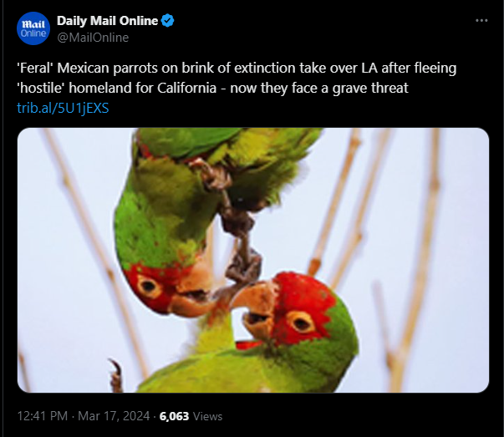Click the tweet text about Feral Mexican parrots
Image resolution: width=504 pixels, height=437 pixels.
tap(237, 78)
